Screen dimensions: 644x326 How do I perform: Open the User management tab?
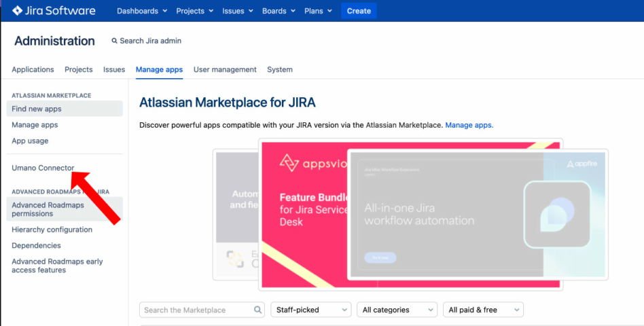click(225, 69)
